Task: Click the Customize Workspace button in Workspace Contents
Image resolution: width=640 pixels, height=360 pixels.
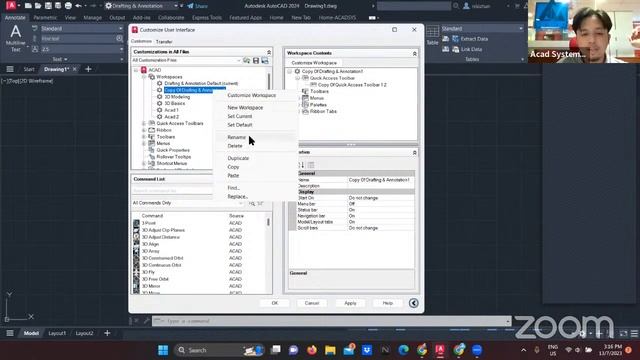Action: coord(314,63)
